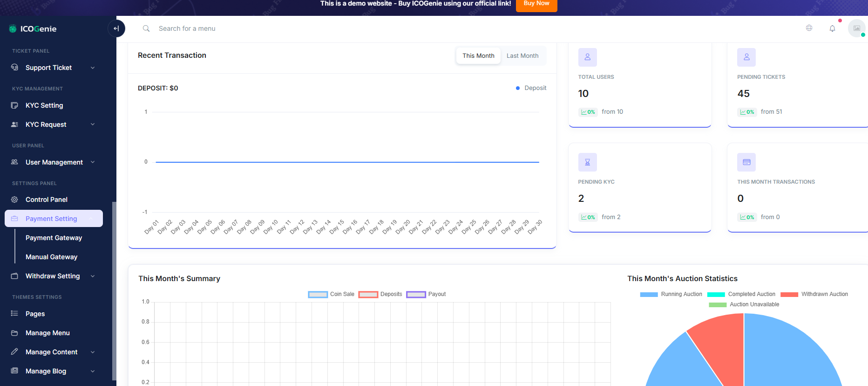This screenshot has width=868, height=386.
Task: Click the Payment Setting menu label
Action: pyautogui.click(x=51, y=219)
